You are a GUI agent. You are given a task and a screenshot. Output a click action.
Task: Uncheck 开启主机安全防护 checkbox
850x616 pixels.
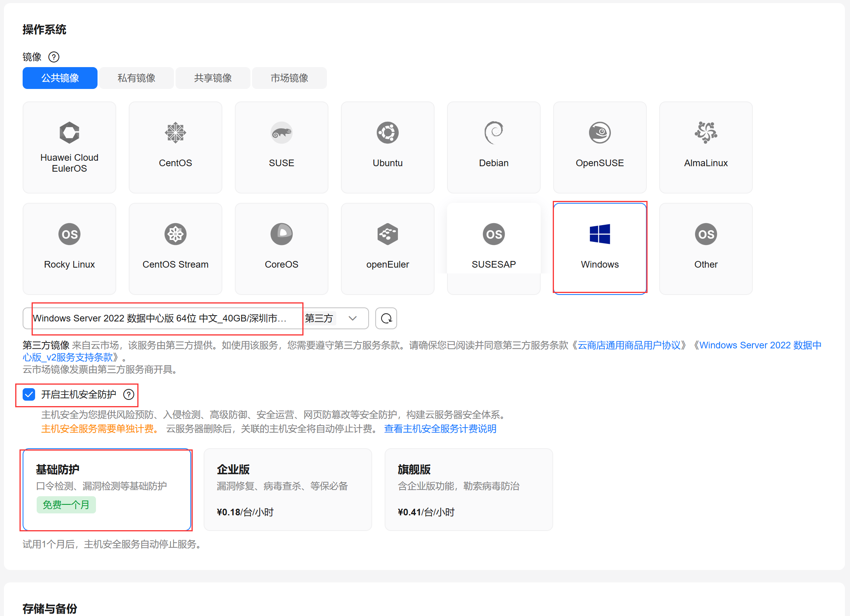[29, 394]
